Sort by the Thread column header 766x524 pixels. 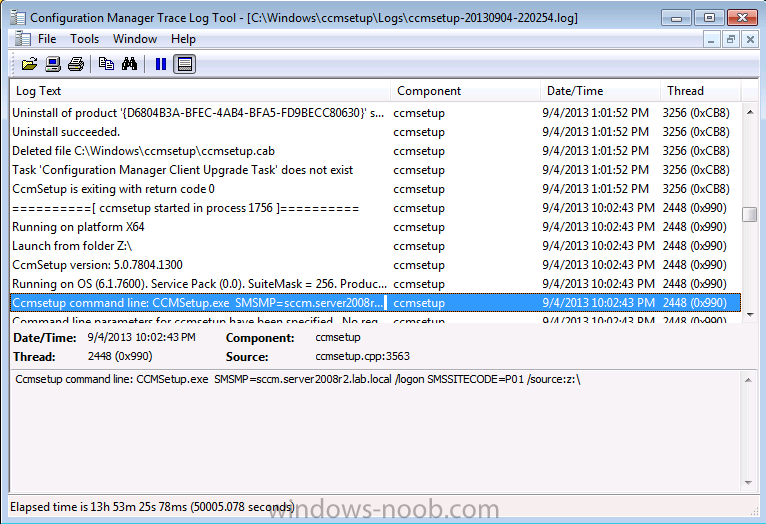tap(701, 91)
